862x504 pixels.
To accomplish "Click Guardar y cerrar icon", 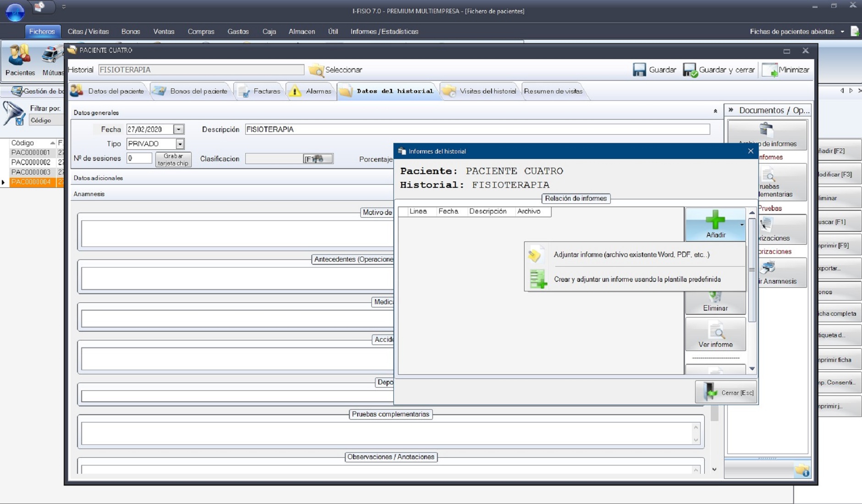I will coord(690,70).
